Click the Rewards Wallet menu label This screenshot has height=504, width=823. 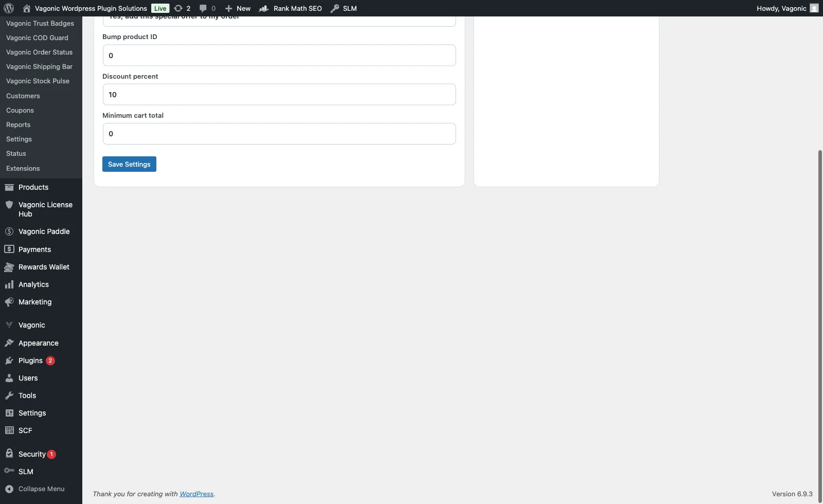pos(44,267)
